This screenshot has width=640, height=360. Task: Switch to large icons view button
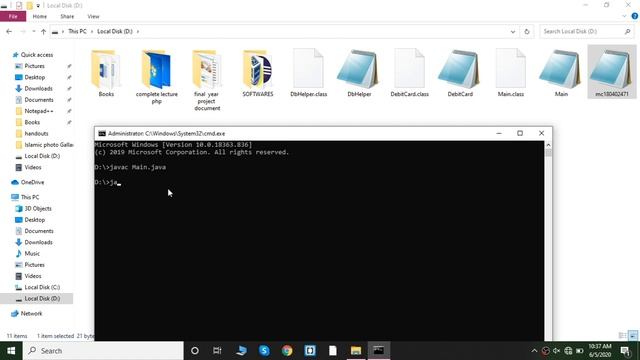click(633, 336)
